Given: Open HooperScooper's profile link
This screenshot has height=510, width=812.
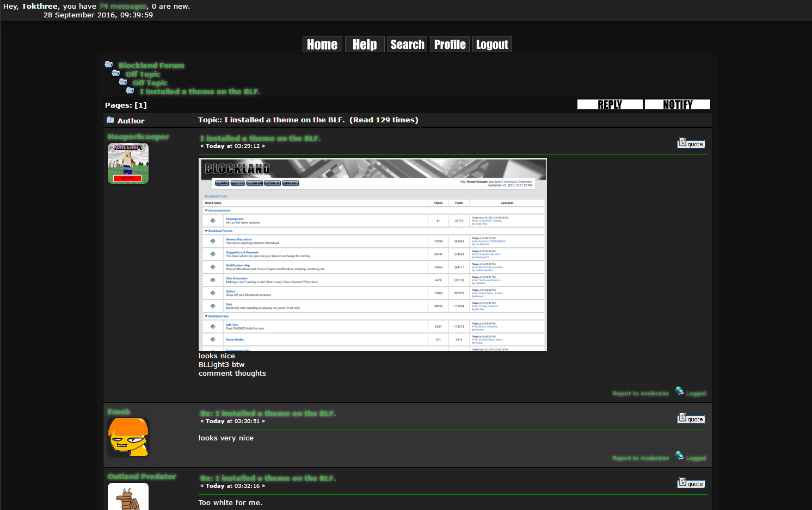Looking at the screenshot, I should click(138, 137).
